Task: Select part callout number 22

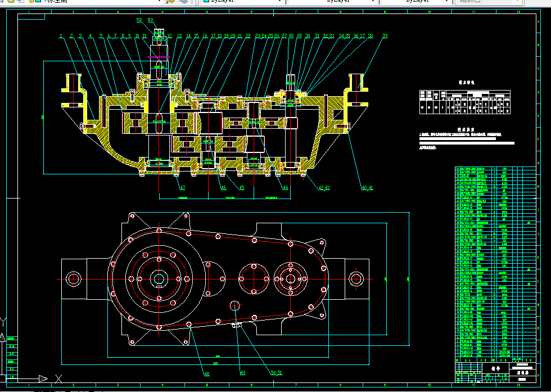Action: [248, 36]
